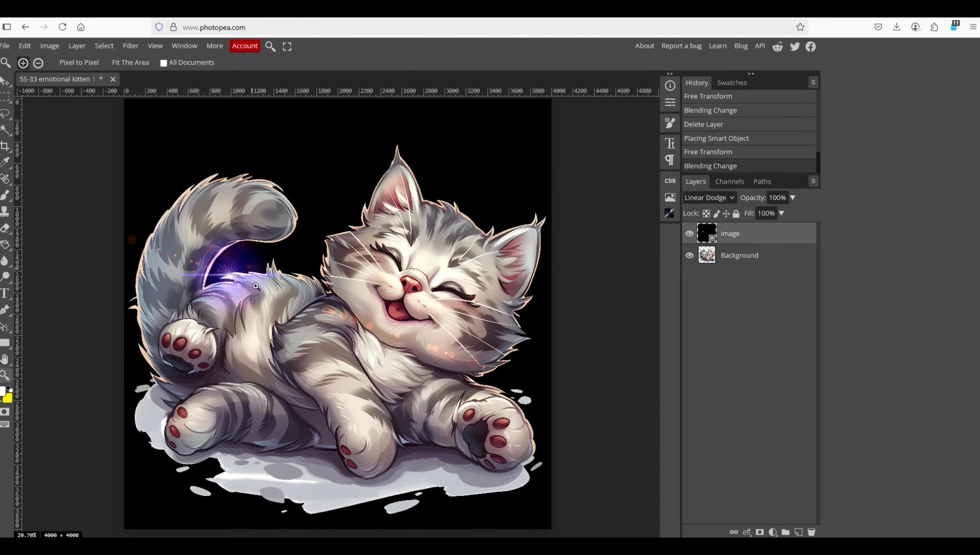Switch to the Channels tab
Screen dimensions: 980x555
tap(729, 181)
